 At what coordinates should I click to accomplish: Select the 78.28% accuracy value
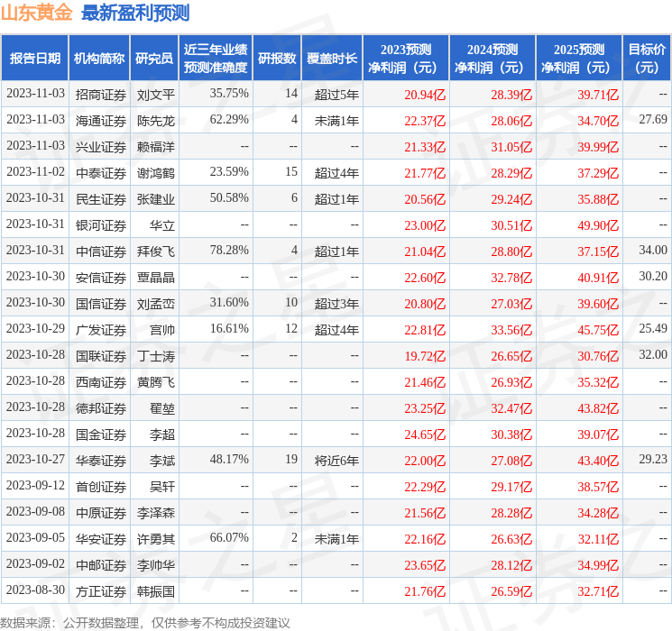pos(229,251)
